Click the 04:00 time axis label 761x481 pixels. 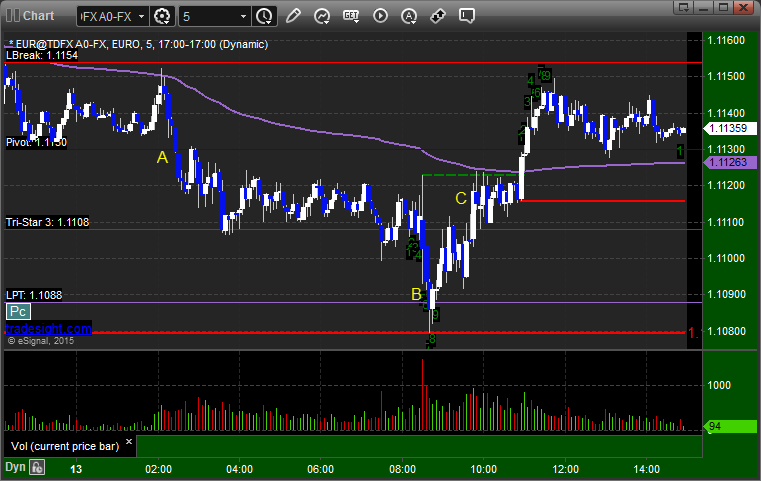(x=239, y=469)
